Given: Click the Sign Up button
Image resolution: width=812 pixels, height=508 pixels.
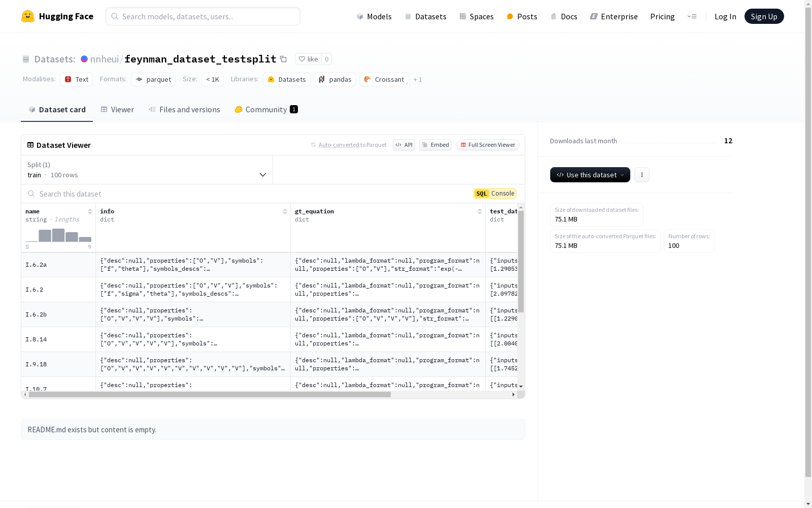Looking at the screenshot, I should click(x=764, y=16).
